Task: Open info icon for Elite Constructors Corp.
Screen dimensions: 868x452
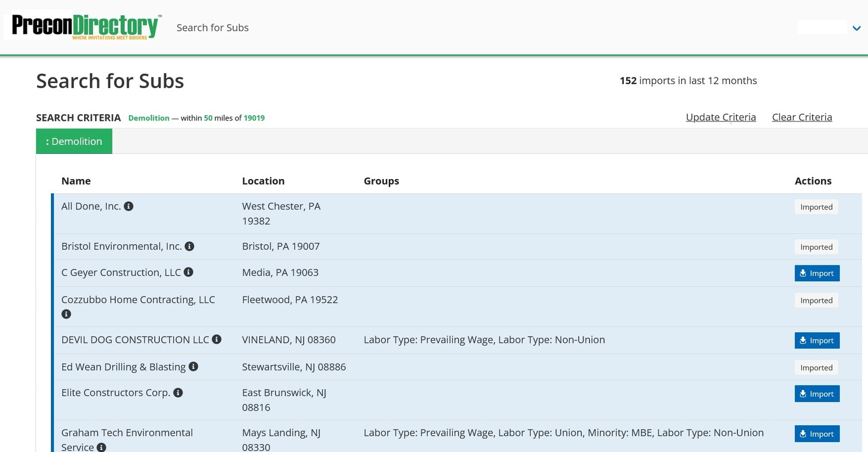Action: tap(178, 393)
